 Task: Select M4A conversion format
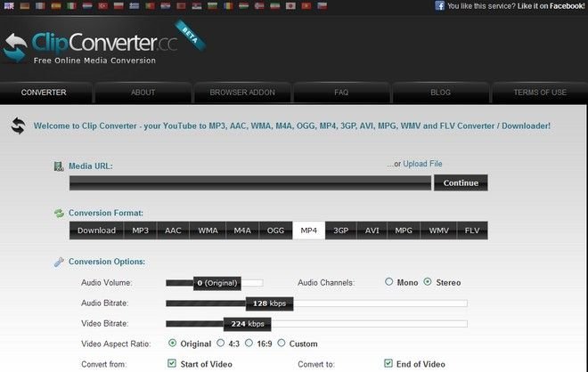(x=242, y=230)
